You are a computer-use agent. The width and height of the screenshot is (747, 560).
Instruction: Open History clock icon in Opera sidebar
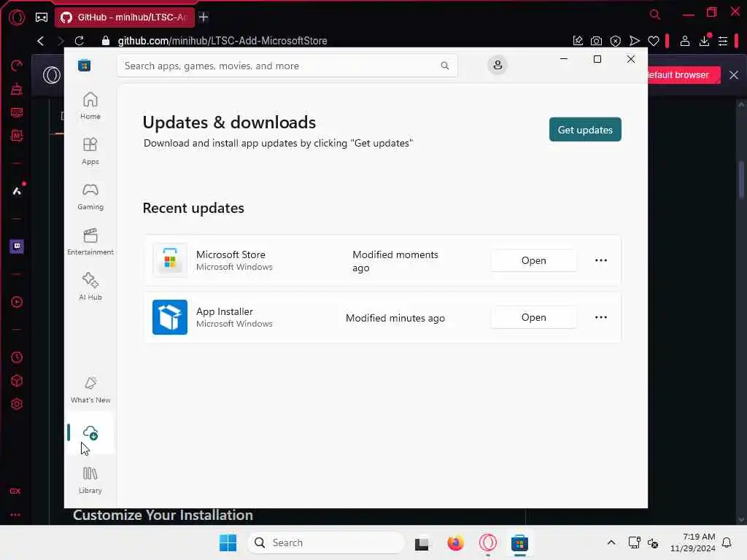click(x=17, y=357)
